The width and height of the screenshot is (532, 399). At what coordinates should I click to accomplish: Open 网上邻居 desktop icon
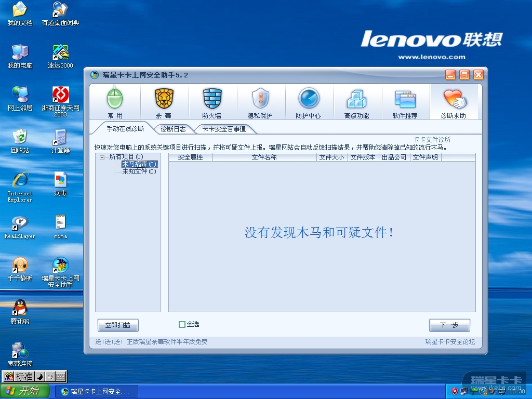[20, 99]
